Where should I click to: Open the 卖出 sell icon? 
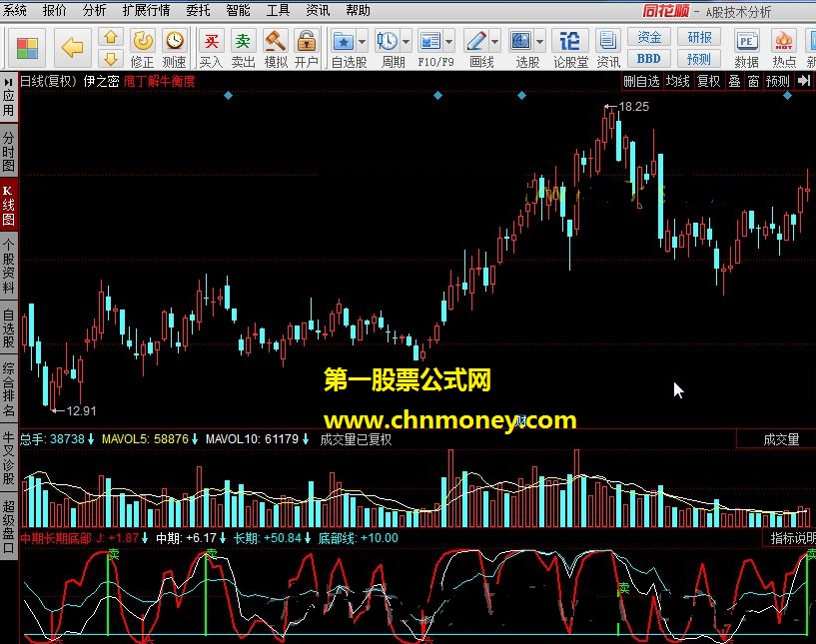click(x=243, y=41)
